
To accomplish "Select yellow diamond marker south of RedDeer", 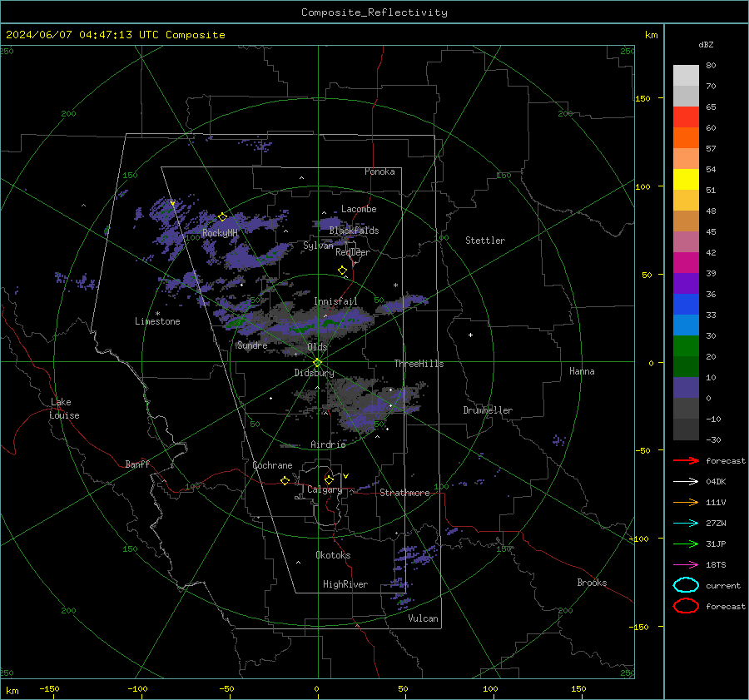I will pyautogui.click(x=342, y=271).
